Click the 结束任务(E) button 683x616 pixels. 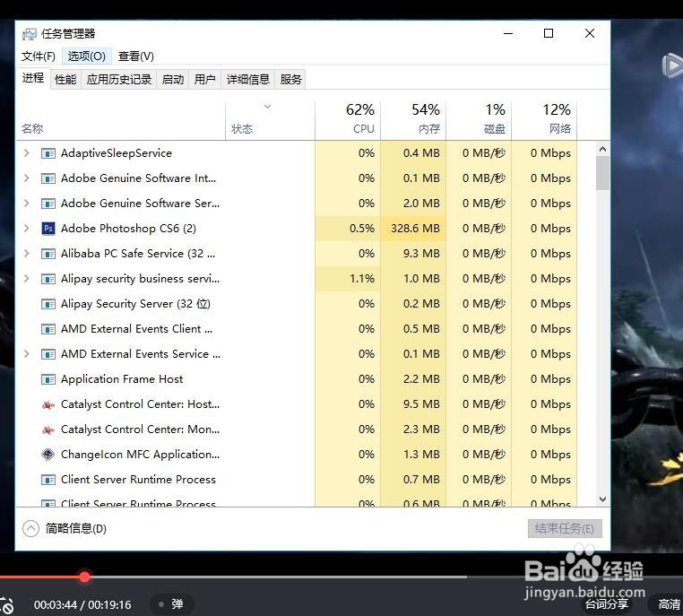(x=565, y=528)
